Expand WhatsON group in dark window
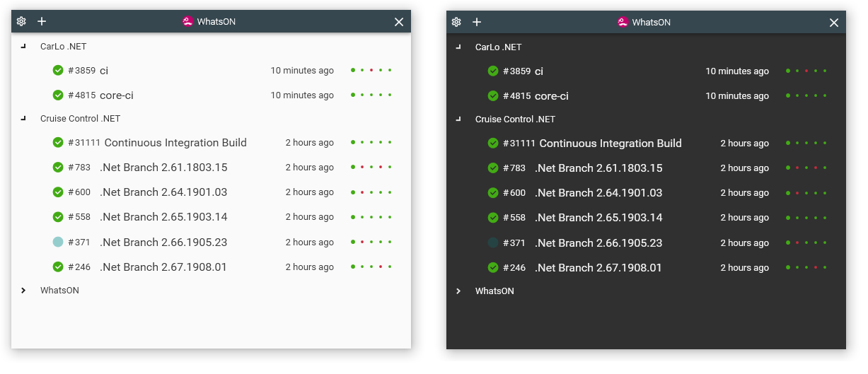 [x=458, y=291]
